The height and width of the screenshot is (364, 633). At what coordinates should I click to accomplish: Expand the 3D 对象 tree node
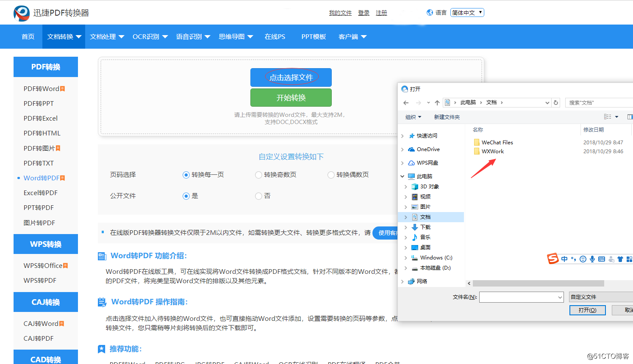click(406, 187)
